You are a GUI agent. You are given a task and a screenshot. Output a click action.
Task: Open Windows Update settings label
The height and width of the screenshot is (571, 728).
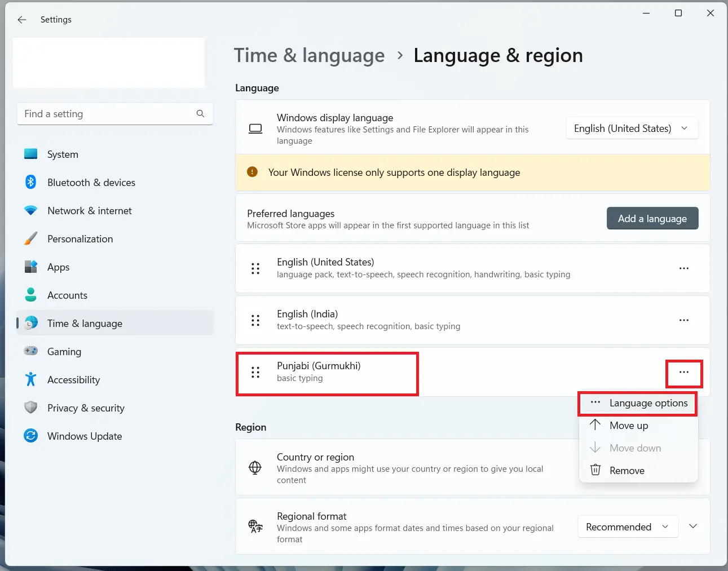pyautogui.click(x=85, y=436)
